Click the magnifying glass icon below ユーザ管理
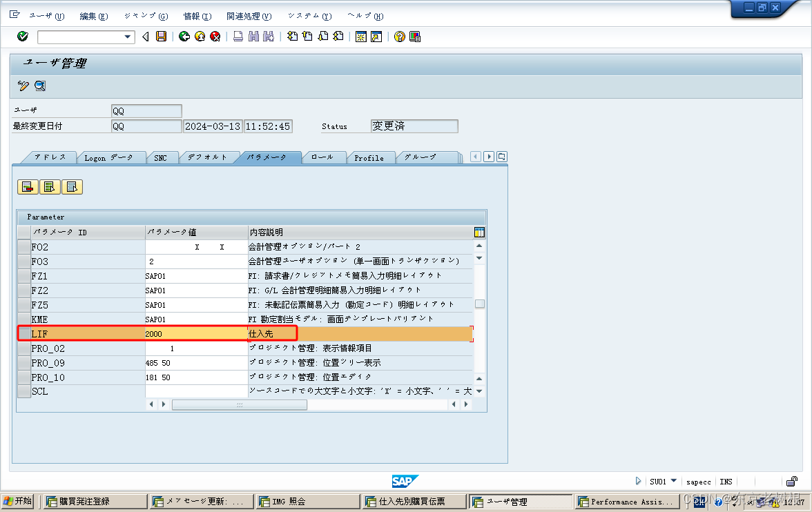Image resolution: width=812 pixels, height=512 pixels. pyautogui.click(x=39, y=86)
